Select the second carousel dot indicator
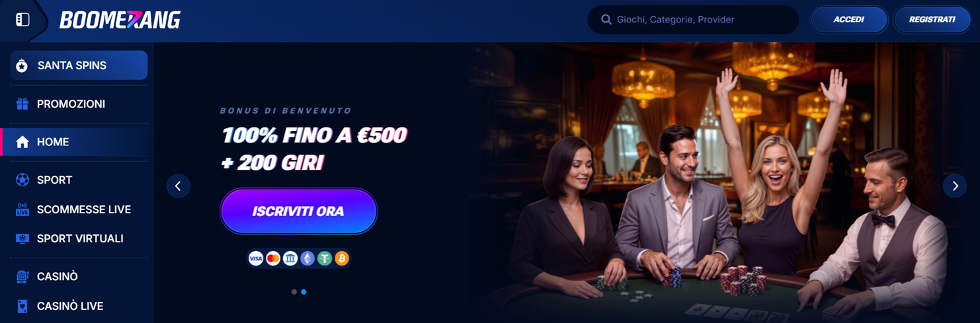The image size is (980, 323). pyautogui.click(x=304, y=291)
